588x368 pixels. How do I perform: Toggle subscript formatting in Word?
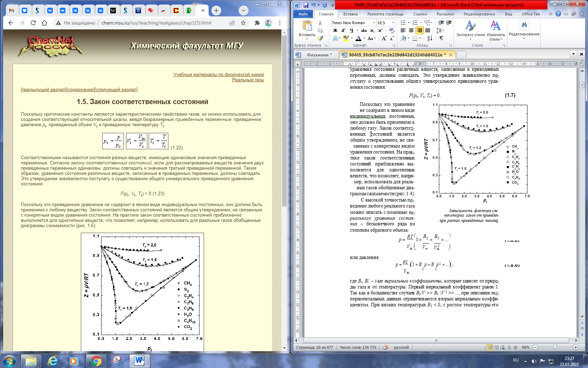372,30
